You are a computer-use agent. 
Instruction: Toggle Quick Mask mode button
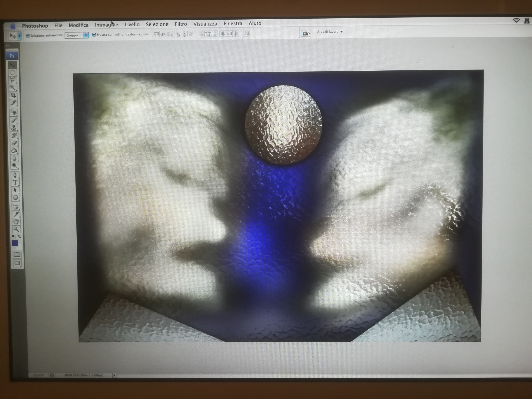tap(17, 255)
